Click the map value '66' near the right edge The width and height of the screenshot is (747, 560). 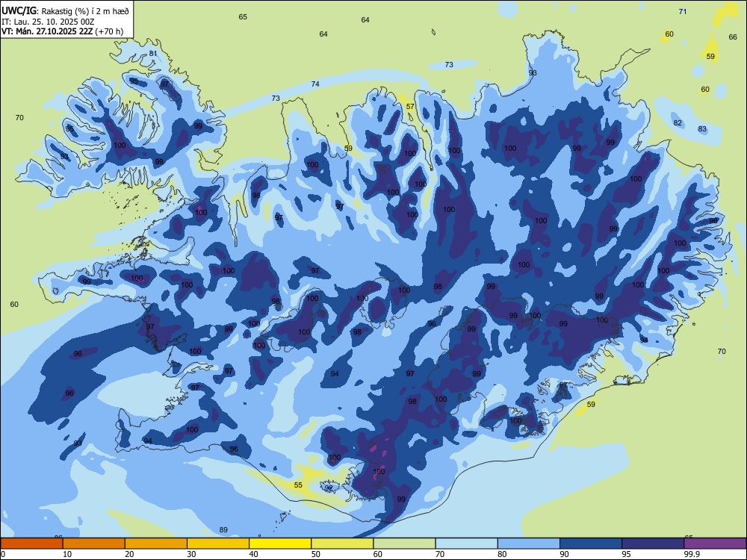pyautogui.click(x=733, y=37)
